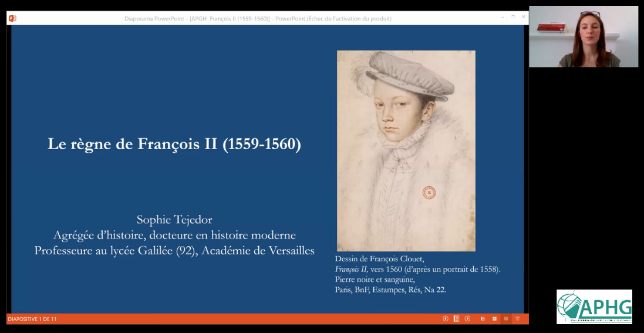The width and height of the screenshot is (644, 333).
Task: Click the author name "Sophie Tejedor"
Action: point(174,220)
